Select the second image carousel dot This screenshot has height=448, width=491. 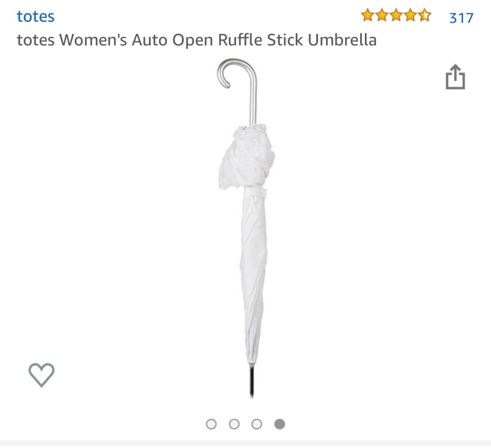click(234, 424)
